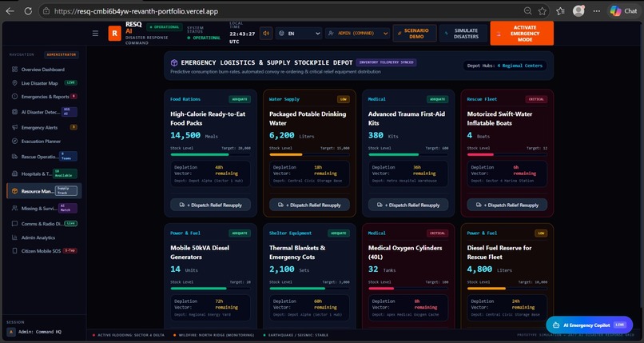Mute alerts with the speaker icon
Screen dimensions: 644x343
point(266,34)
